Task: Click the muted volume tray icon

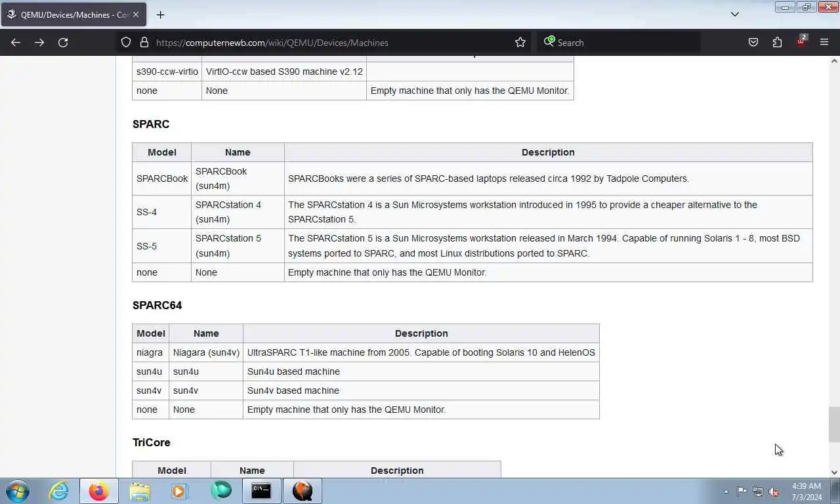Action: point(774,492)
